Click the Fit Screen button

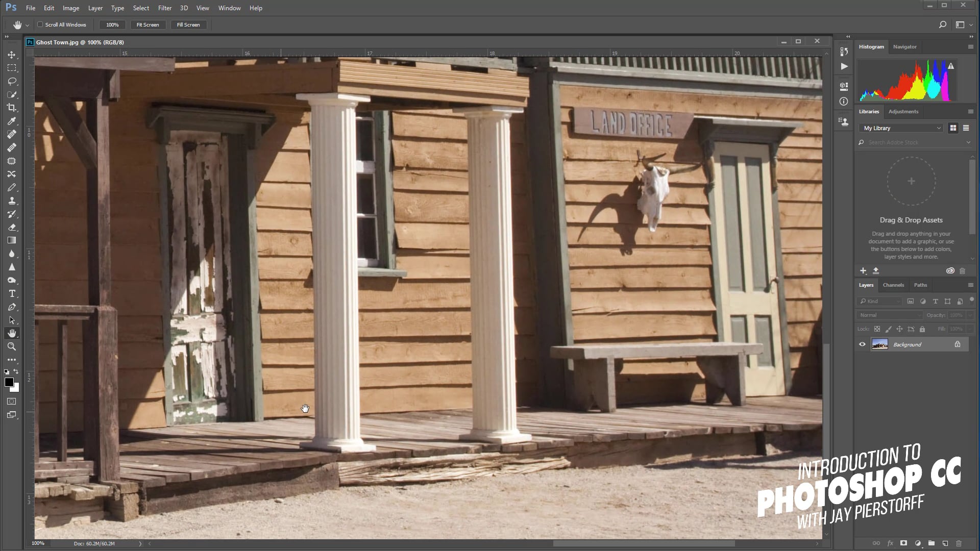click(x=148, y=24)
